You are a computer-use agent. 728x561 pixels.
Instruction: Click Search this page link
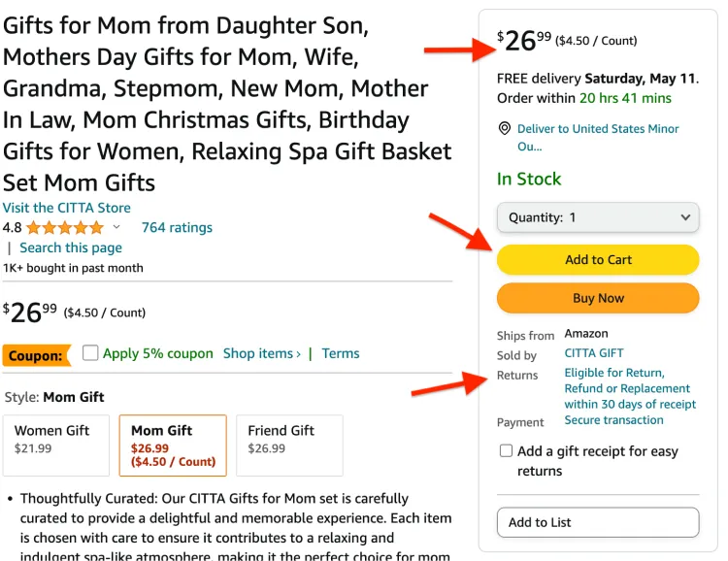[71, 248]
